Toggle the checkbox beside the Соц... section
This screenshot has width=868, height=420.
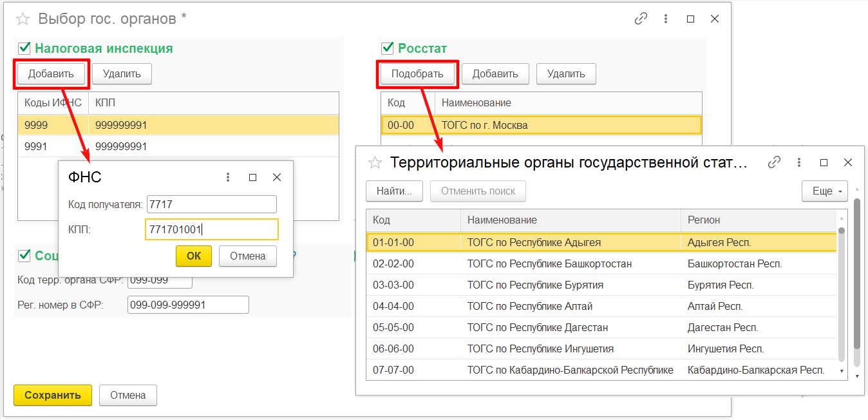coord(24,256)
